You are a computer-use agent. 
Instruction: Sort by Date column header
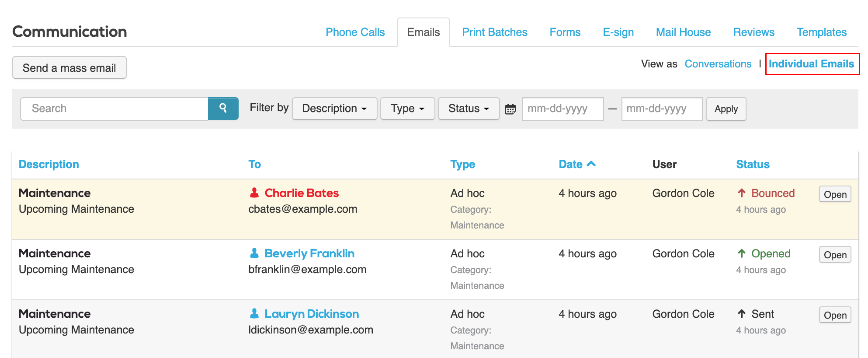[570, 164]
